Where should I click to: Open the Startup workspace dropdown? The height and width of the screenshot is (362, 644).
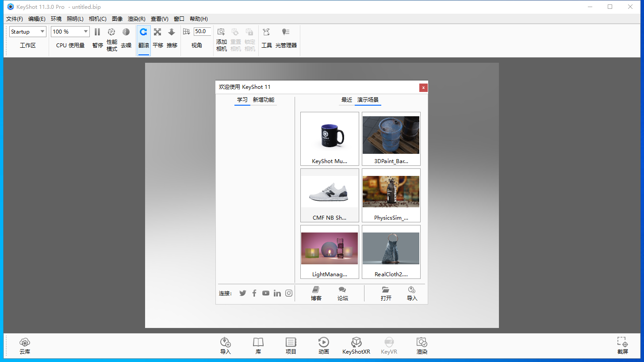pos(27,31)
